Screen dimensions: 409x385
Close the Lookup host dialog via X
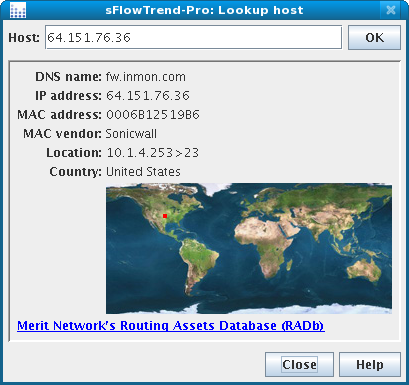(391, 10)
